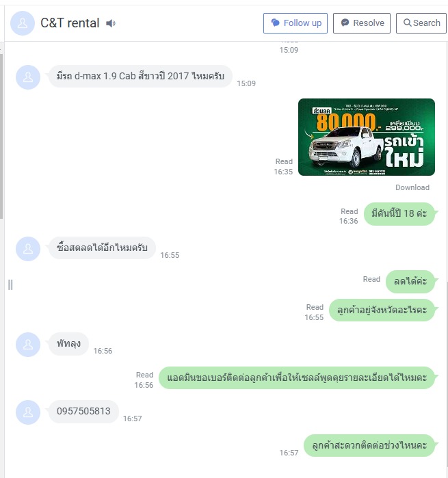
Task: Click the ลดได้ค่ะ reply bubble
Action: click(x=410, y=281)
